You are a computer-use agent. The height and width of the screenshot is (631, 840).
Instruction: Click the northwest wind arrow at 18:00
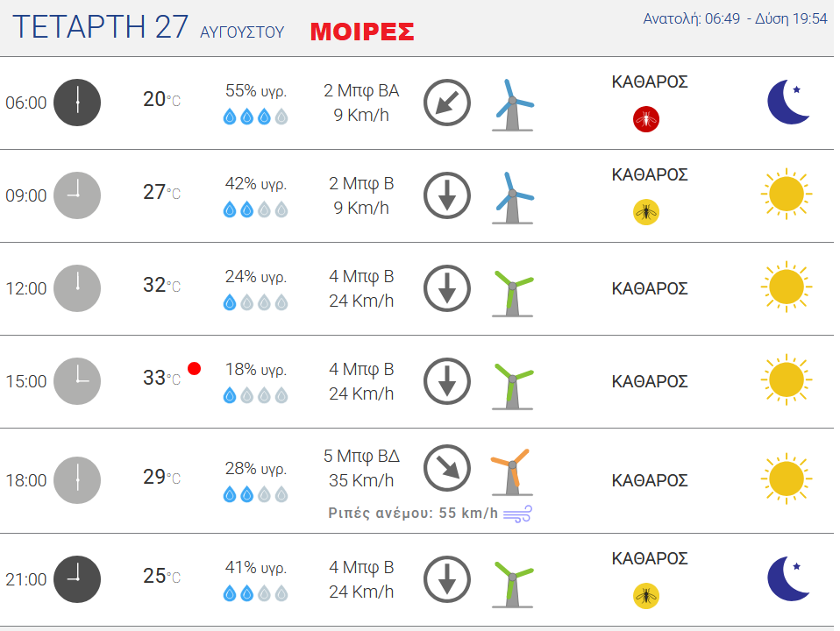tap(447, 468)
